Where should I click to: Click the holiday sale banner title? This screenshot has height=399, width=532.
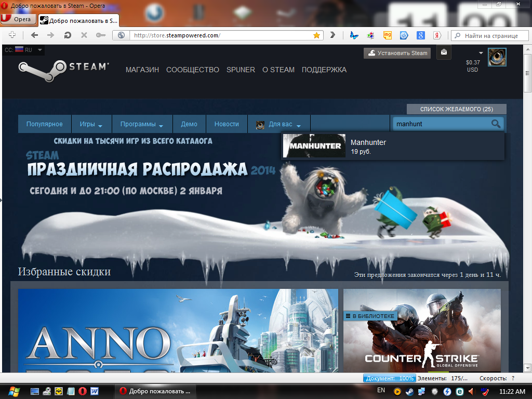click(x=137, y=169)
